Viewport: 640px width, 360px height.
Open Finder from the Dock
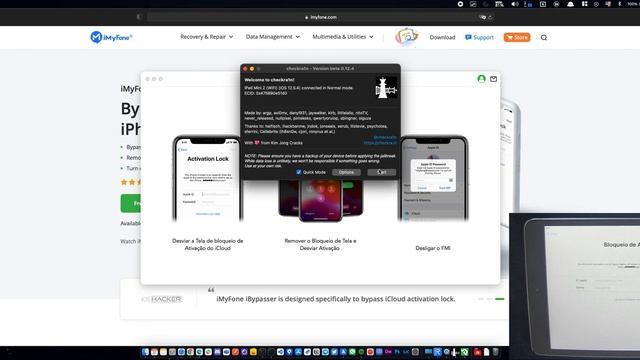tap(145, 352)
